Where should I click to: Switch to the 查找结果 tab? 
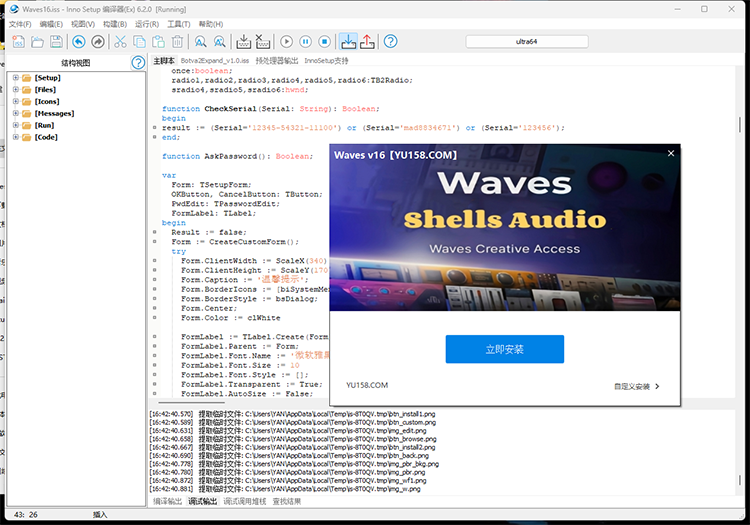(x=287, y=501)
